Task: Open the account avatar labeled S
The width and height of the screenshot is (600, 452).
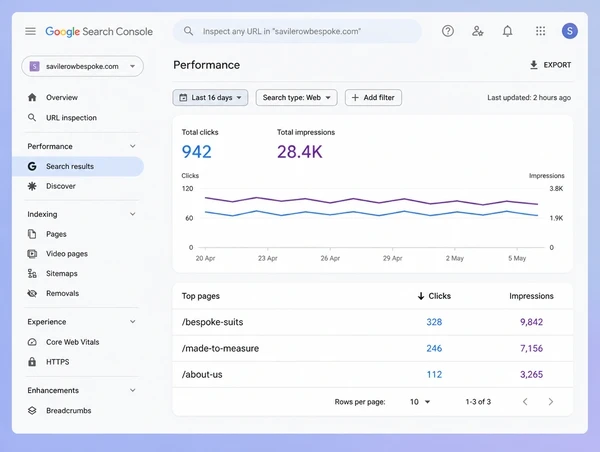Action: pos(569,31)
